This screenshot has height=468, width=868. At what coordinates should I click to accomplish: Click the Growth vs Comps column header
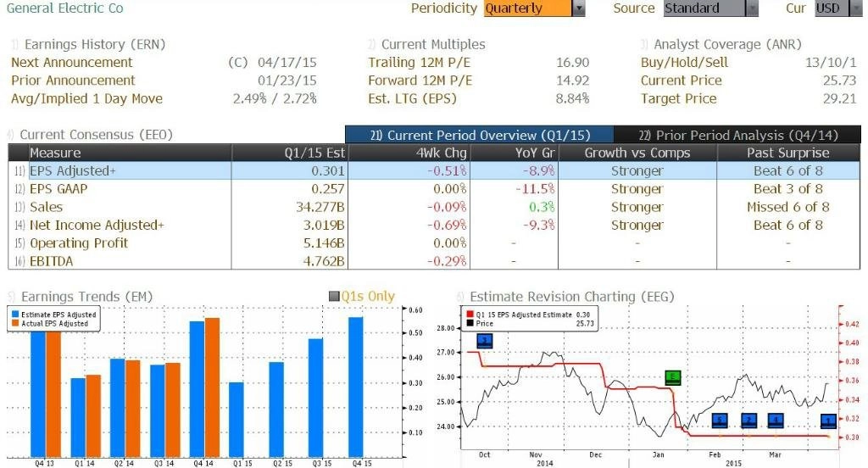pos(637,153)
